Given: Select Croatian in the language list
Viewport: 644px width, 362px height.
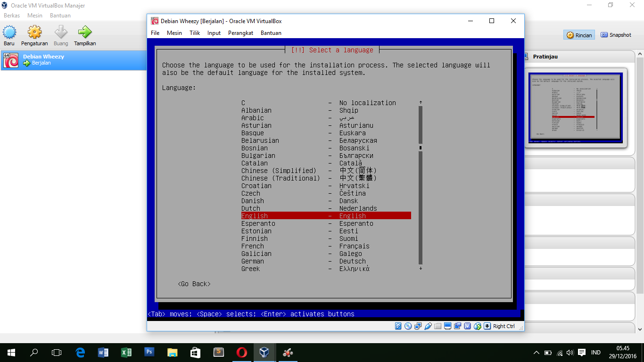Looking at the screenshot, I should [326, 186].
